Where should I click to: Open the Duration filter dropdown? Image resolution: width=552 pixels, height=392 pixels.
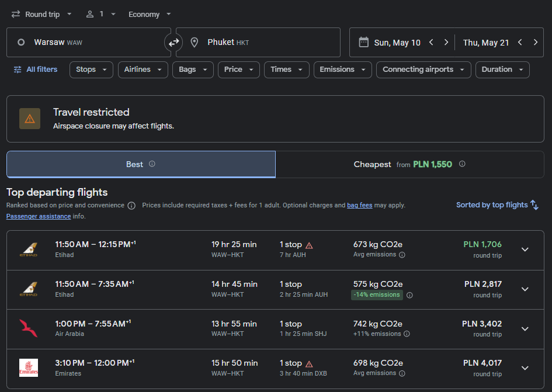tap(502, 70)
